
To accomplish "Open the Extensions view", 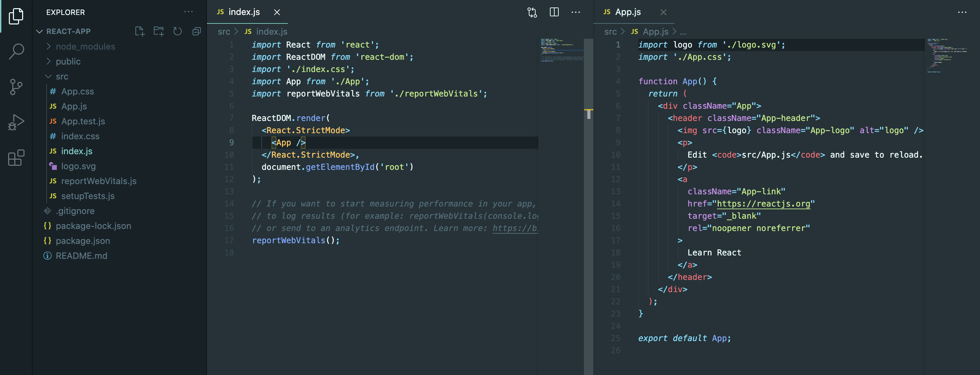I will point(16,157).
